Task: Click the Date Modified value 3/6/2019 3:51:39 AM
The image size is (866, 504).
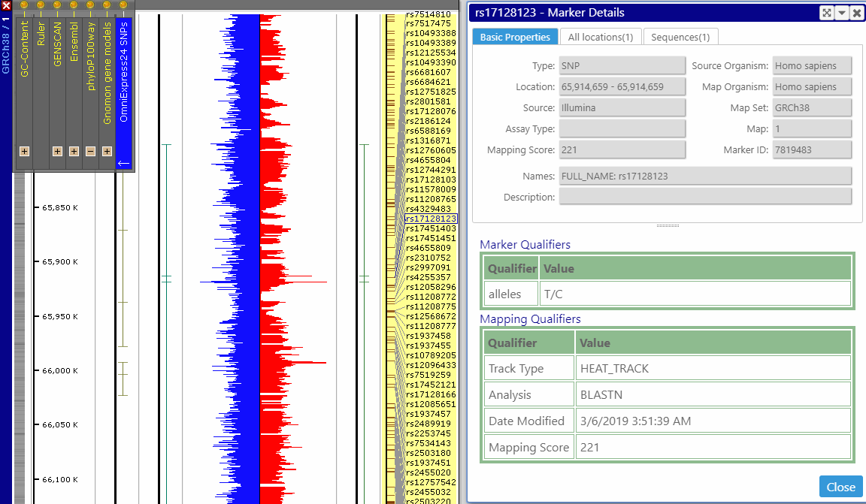Action: 713,421
